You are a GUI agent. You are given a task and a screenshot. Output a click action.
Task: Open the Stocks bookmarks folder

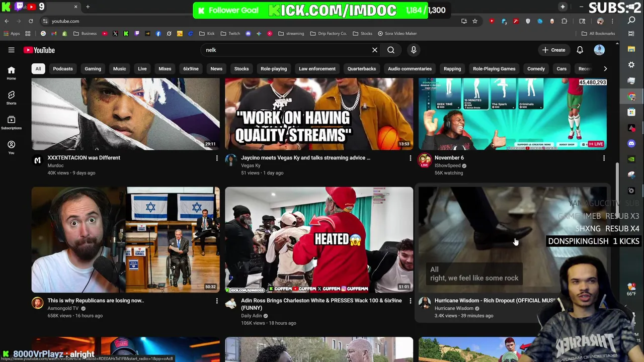click(x=362, y=34)
